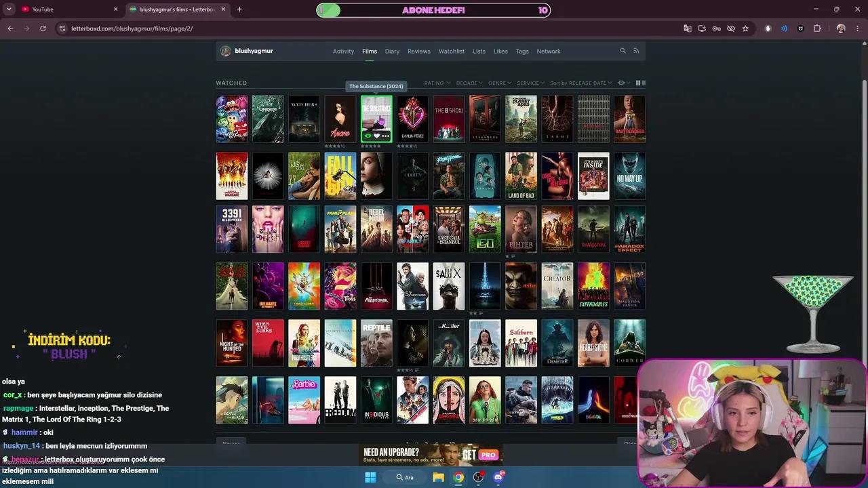Click the heart like icon on The Substance
868x488 pixels.
tap(376, 136)
